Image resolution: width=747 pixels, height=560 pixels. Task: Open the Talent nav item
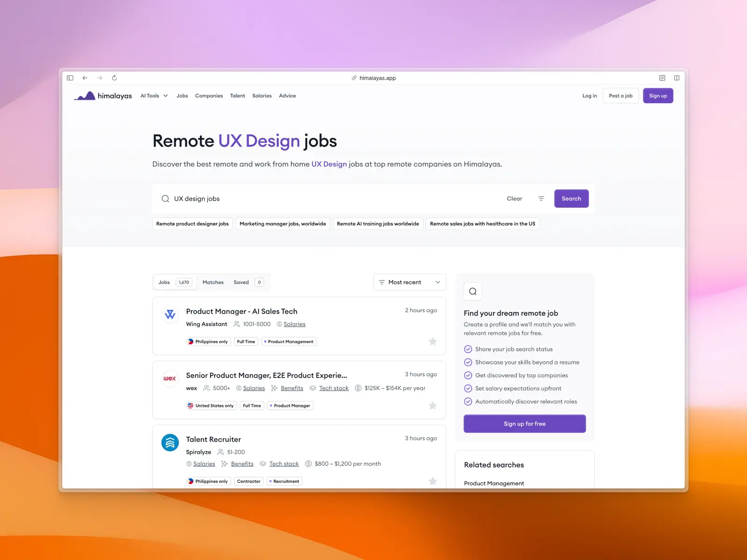click(238, 96)
